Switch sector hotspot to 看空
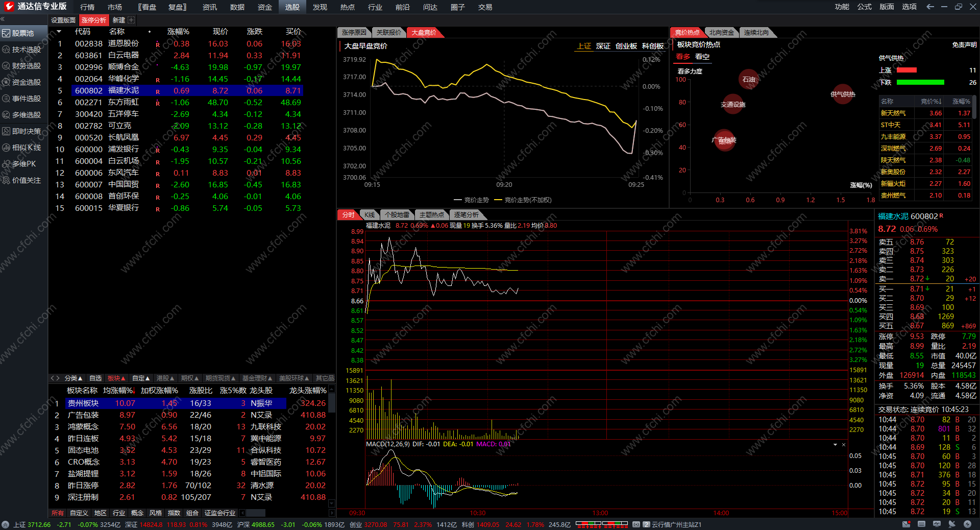The image size is (980, 530). 702,57
